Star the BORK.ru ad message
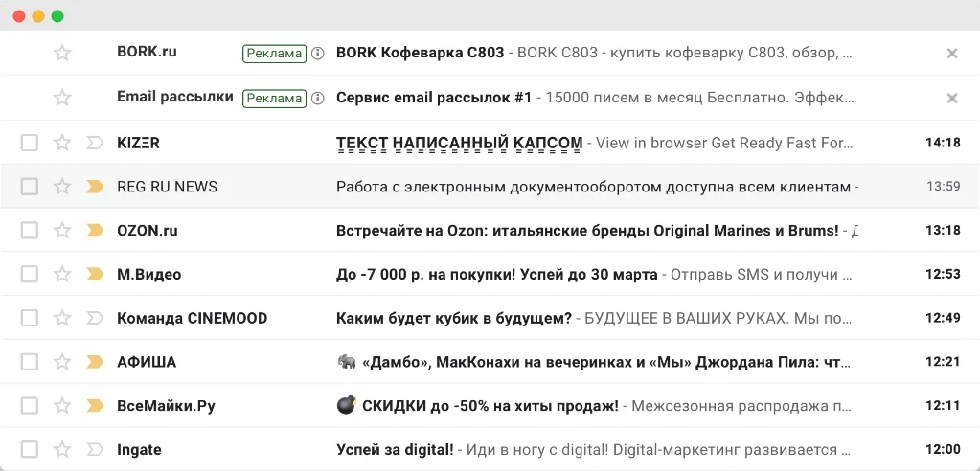This screenshot has height=471, width=980. [62, 54]
